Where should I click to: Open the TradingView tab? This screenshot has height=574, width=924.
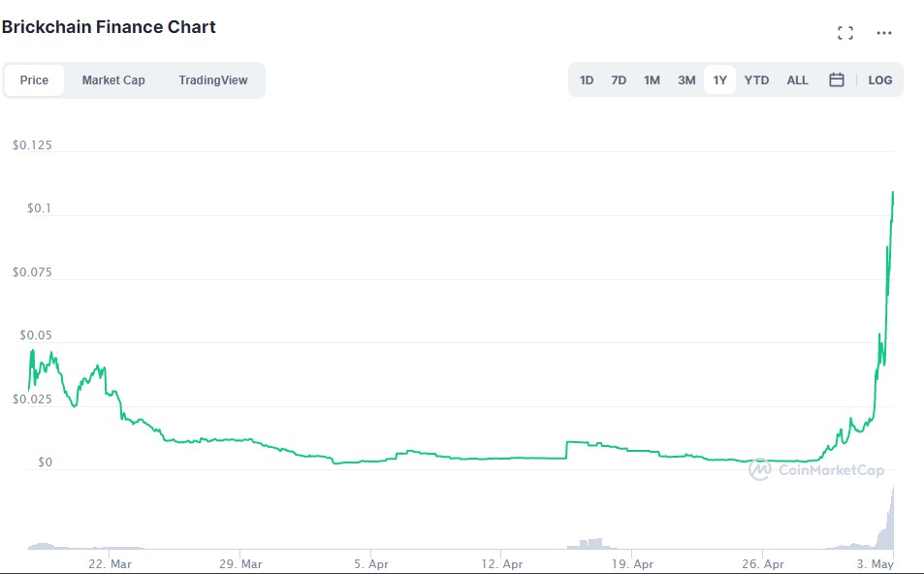click(212, 80)
